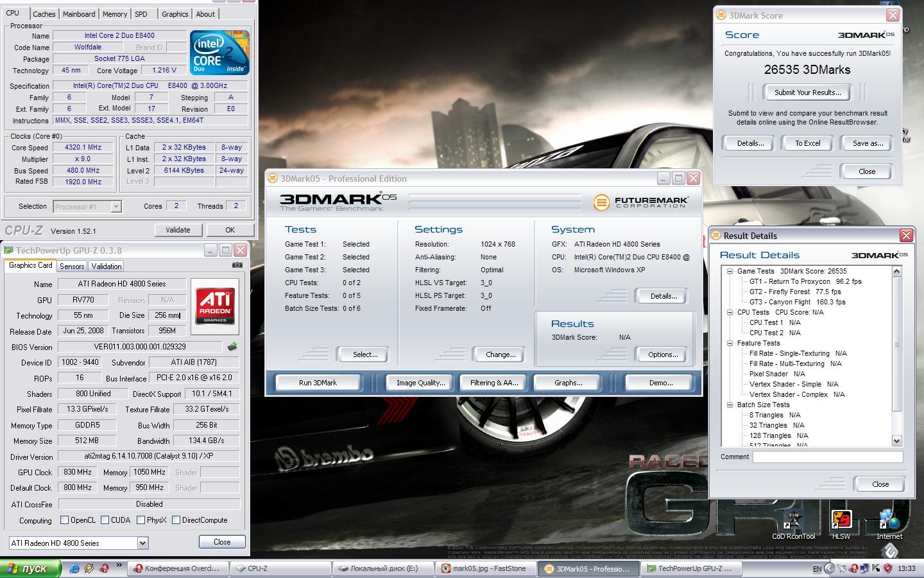This screenshot has height=578, width=924.
Task: Expand hidden system tray icons
Action: click(831, 568)
